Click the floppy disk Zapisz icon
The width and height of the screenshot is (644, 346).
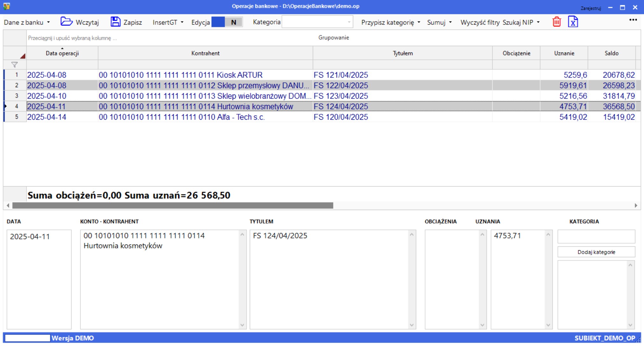(x=115, y=22)
